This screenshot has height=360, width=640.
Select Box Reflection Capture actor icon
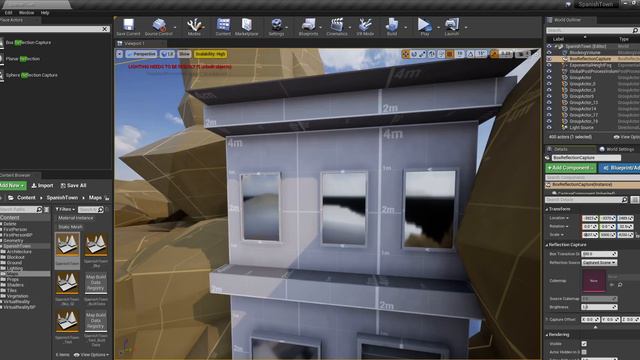pyautogui.click(x=1, y=42)
